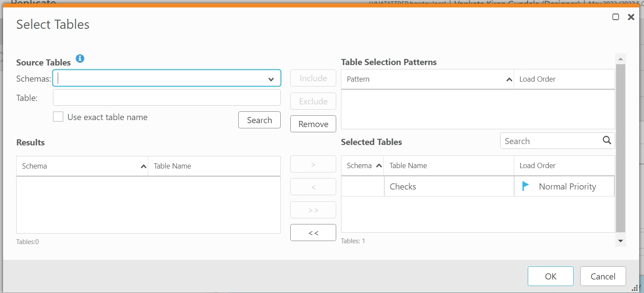Click Load Order header in Selected Tables
The width and height of the screenshot is (644, 293).
[537, 166]
